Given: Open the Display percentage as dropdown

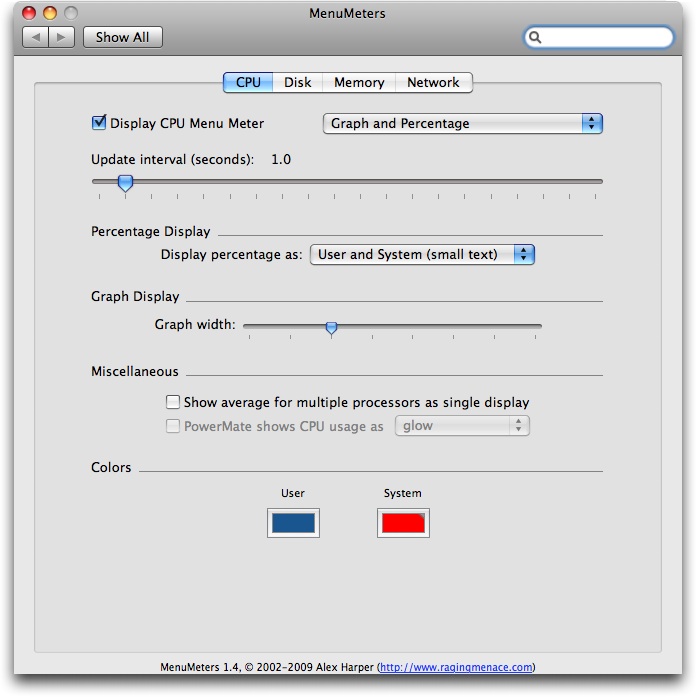Looking at the screenshot, I should tap(422, 255).
